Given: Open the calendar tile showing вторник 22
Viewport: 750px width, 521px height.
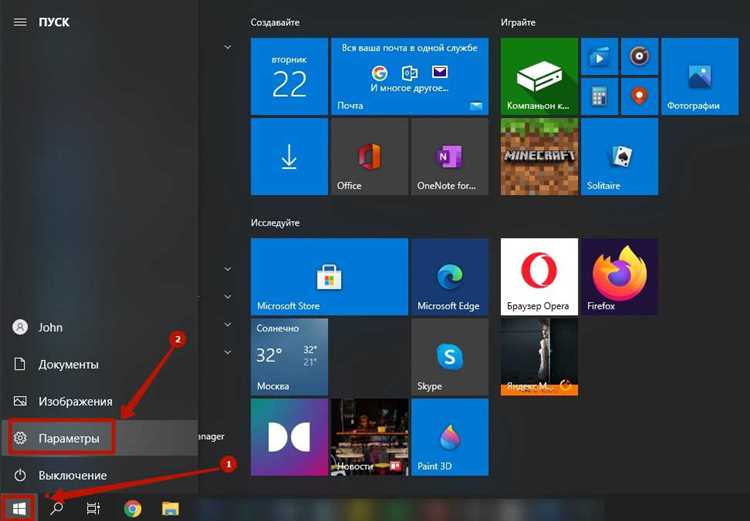Looking at the screenshot, I should [289, 77].
